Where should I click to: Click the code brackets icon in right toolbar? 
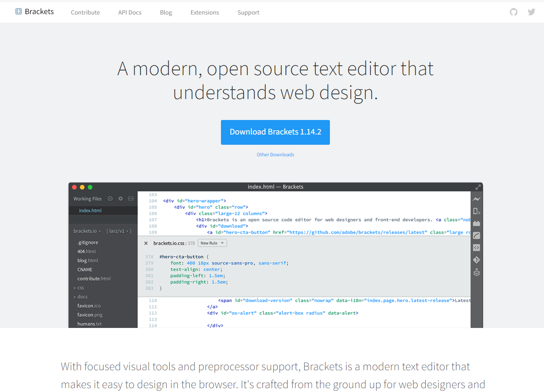pyautogui.click(x=476, y=248)
